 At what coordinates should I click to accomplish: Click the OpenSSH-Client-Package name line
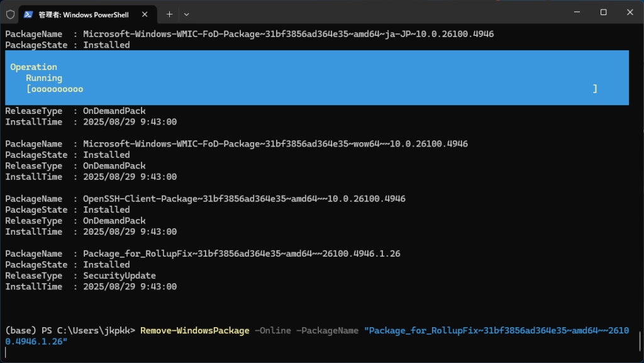(205, 199)
